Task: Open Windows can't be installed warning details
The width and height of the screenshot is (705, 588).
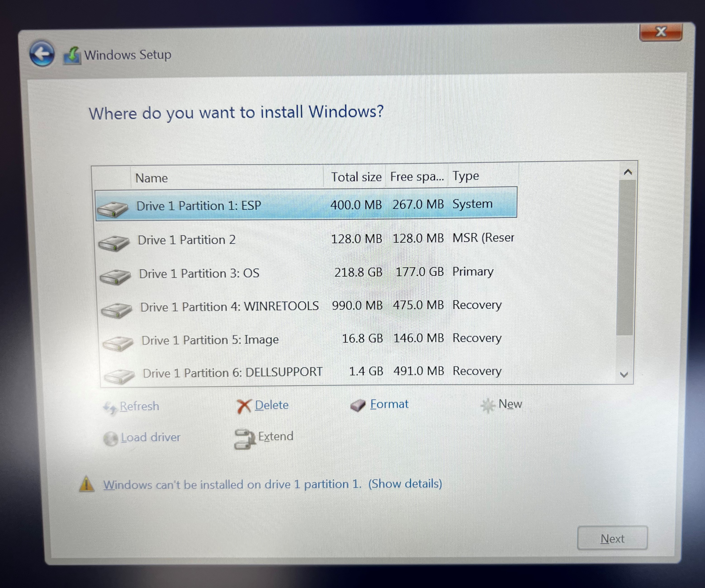Action: pyautogui.click(x=272, y=484)
